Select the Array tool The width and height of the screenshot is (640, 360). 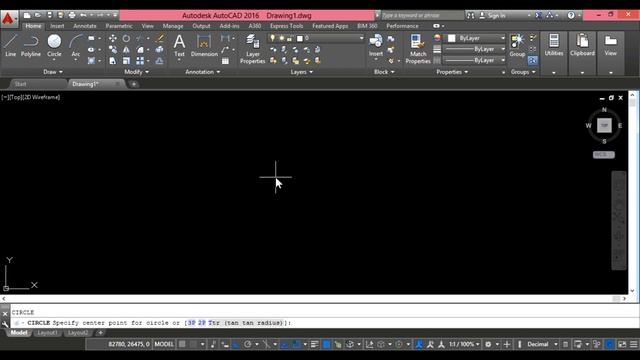click(x=140, y=61)
